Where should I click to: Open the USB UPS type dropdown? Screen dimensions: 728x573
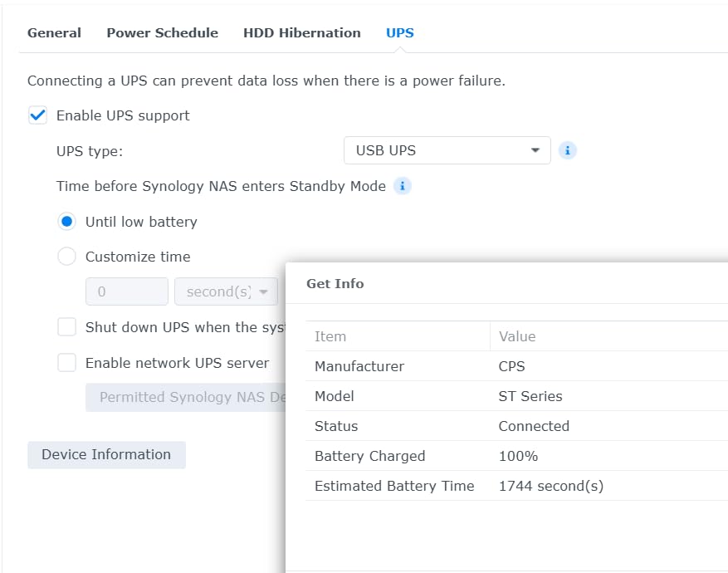pyautogui.click(x=447, y=150)
